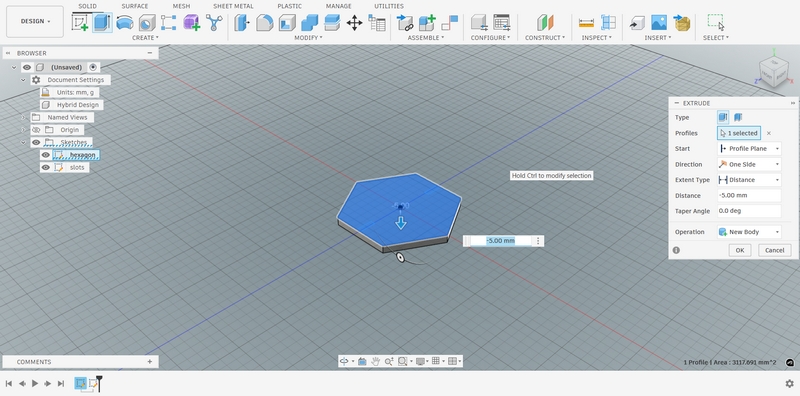Switch to the MESH tab
The width and height of the screenshot is (800, 396).
(181, 6)
